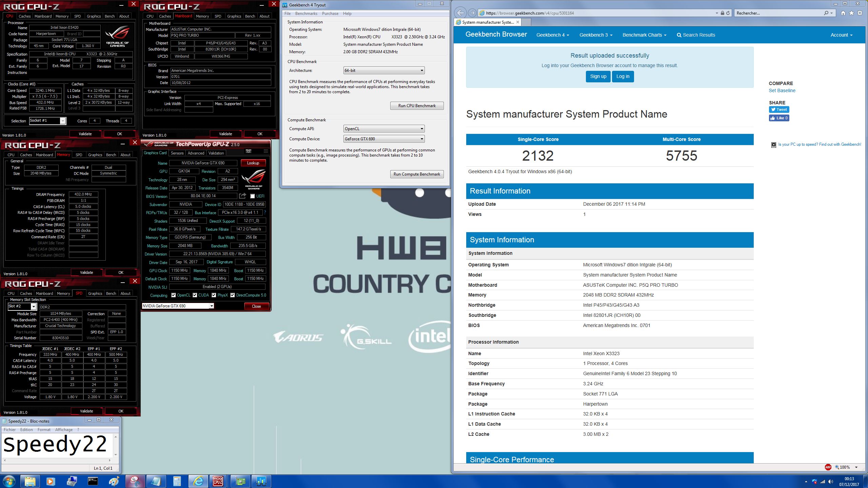868x488 pixels.
Task: Click the Notepad vertical scrollbar
Action: (x=116, y=446)
